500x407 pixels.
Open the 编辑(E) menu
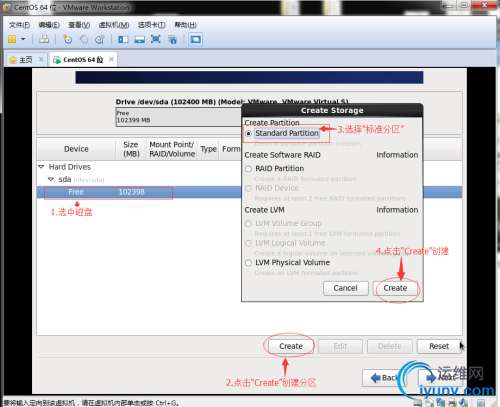coord(49,25)
